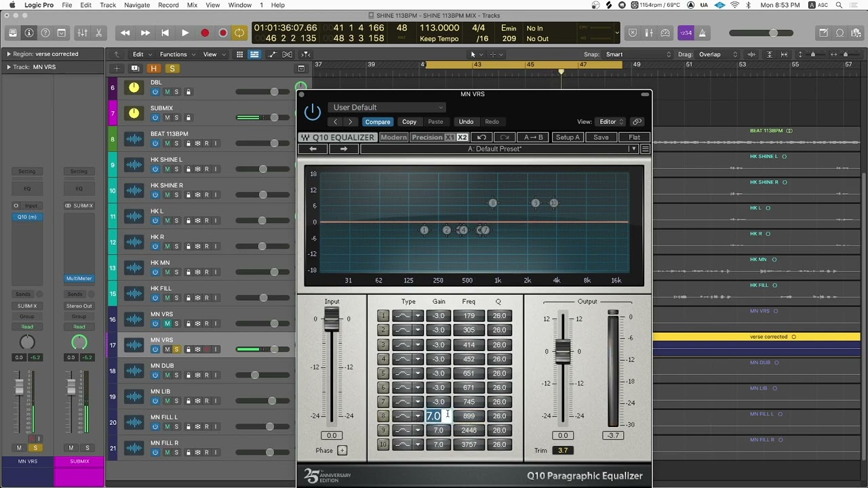Open the Waves hamburger menu icon
868x488 pixels.
pyautogui.click(x=646, y=149)
